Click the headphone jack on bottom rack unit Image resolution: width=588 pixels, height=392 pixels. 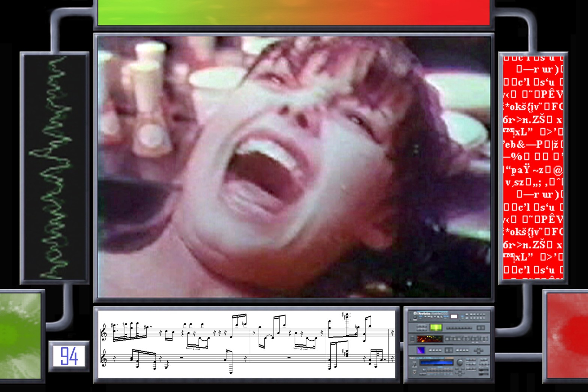[x=414, y=371]
